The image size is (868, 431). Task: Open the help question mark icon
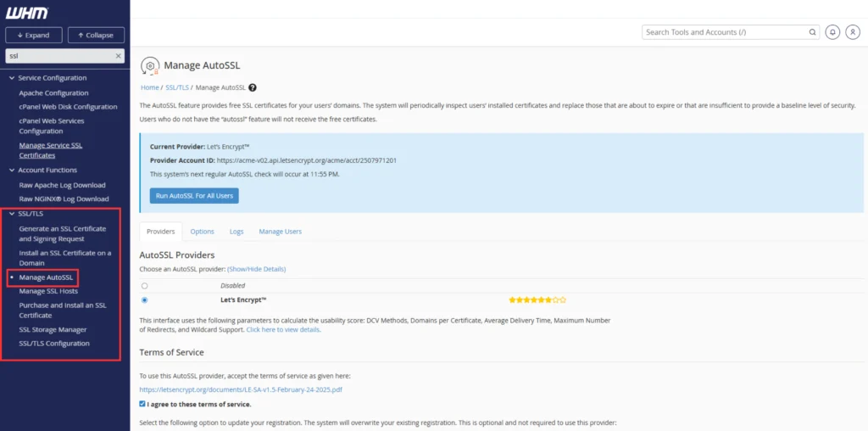tap(253, 87)
